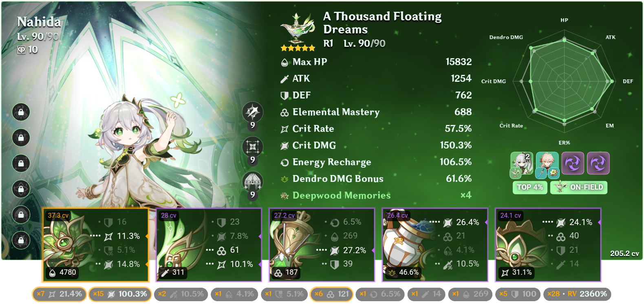Toggle the bottom constellation lock icon
The height and width of the screenshot is (304, 644).
[21, 240]
